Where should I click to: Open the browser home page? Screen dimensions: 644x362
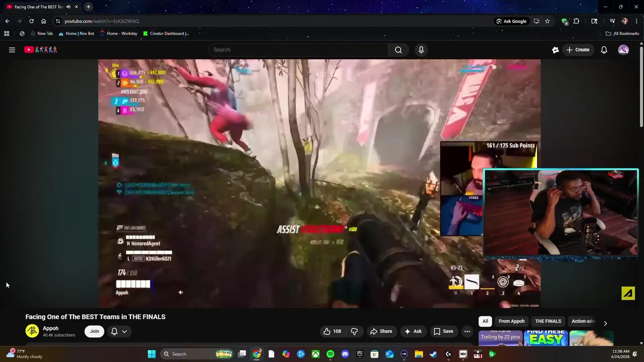pyautogui.click(x=43, y=21)
